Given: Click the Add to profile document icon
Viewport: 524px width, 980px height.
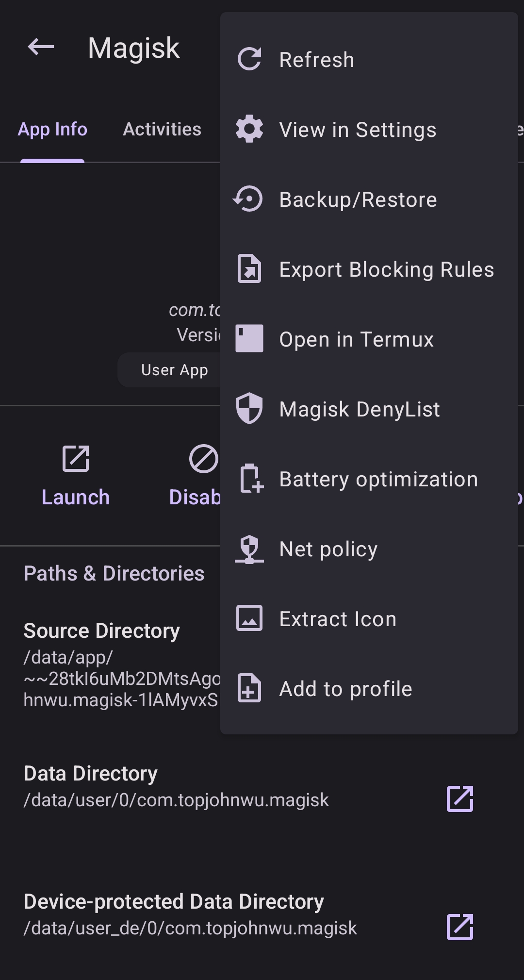Looking at the screenshot, I should click(249, 688).
